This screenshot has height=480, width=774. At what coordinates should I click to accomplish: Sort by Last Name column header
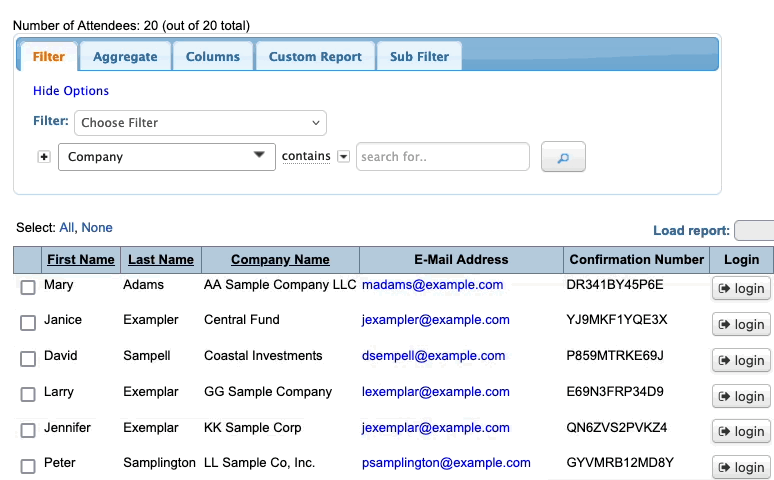click(x=161, y=260)
